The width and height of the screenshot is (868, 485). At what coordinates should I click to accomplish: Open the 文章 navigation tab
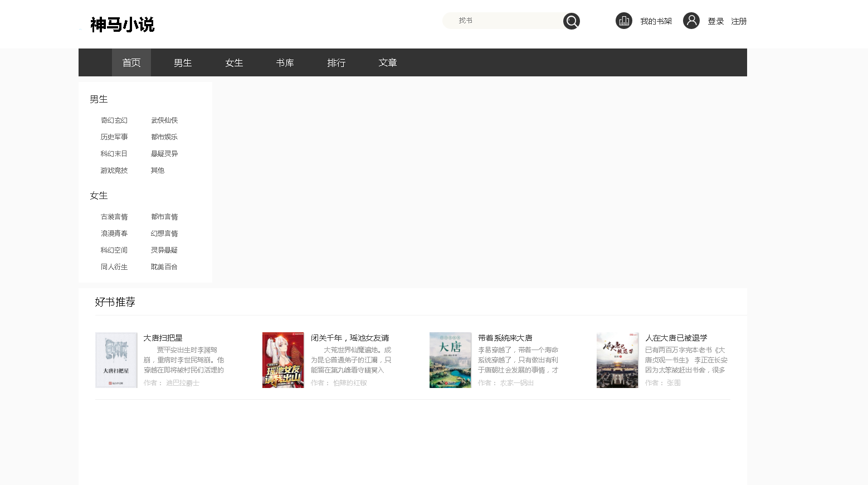click(x=387, y=63)
